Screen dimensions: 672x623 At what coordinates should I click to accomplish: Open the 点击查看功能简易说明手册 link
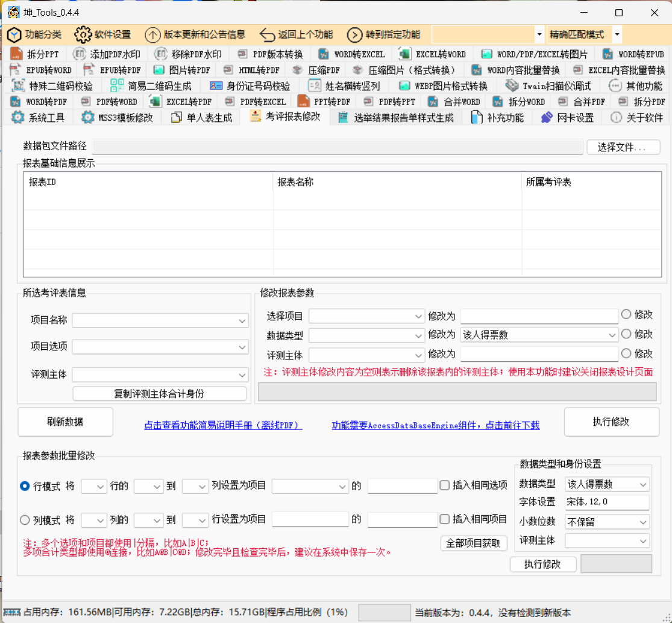223,425
